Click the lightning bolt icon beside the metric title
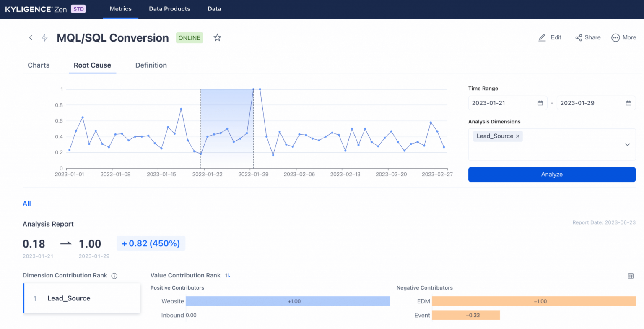 pyautogui.click(x=44, y=37)
